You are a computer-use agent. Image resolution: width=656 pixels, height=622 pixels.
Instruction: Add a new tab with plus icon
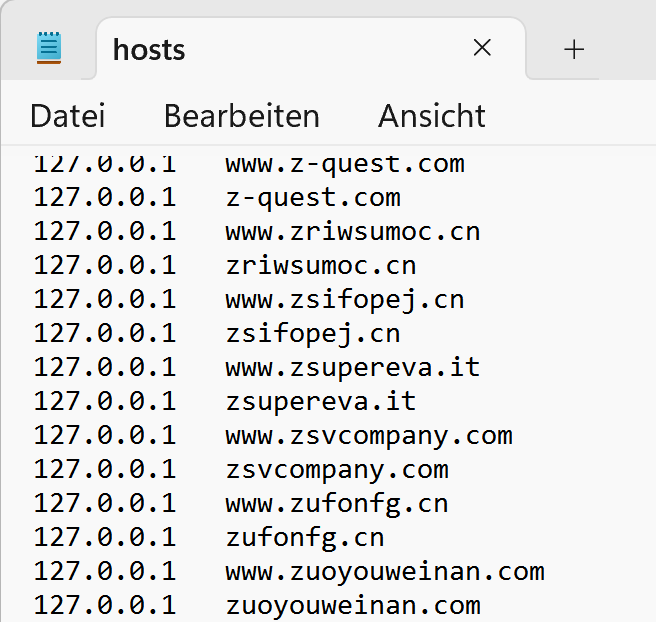point(574,50)
